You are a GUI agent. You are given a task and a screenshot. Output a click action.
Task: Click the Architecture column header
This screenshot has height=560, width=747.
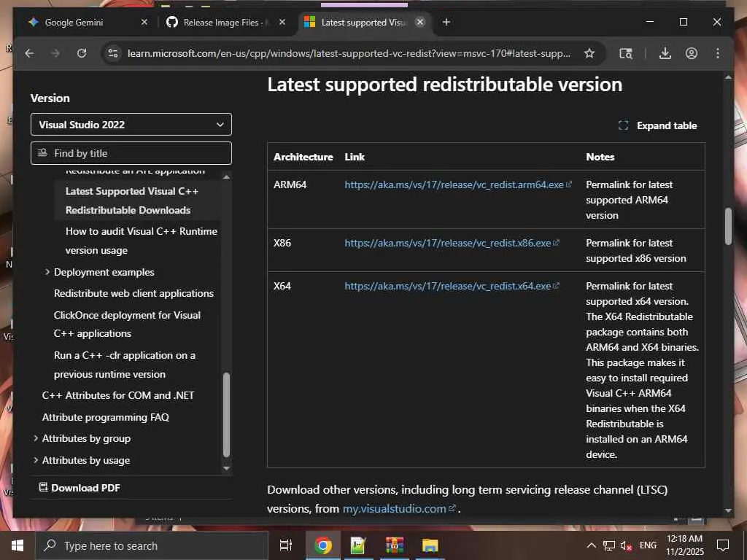303,157
